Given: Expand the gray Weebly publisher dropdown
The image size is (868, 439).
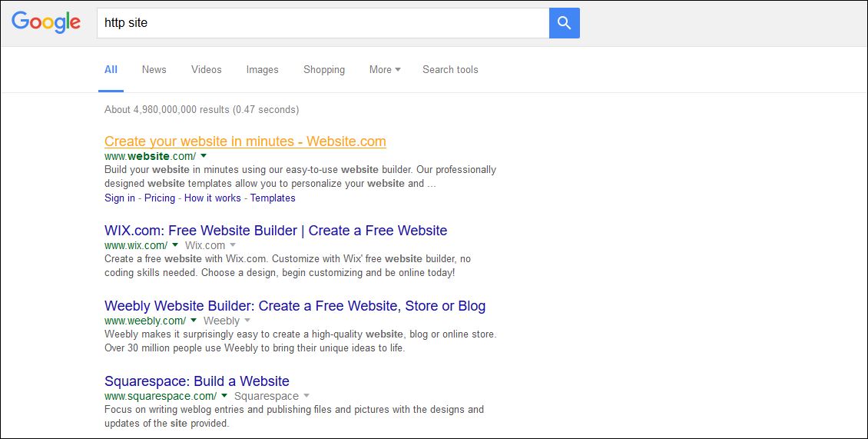Looking at the screenshot, I should [x=247, y=321].
